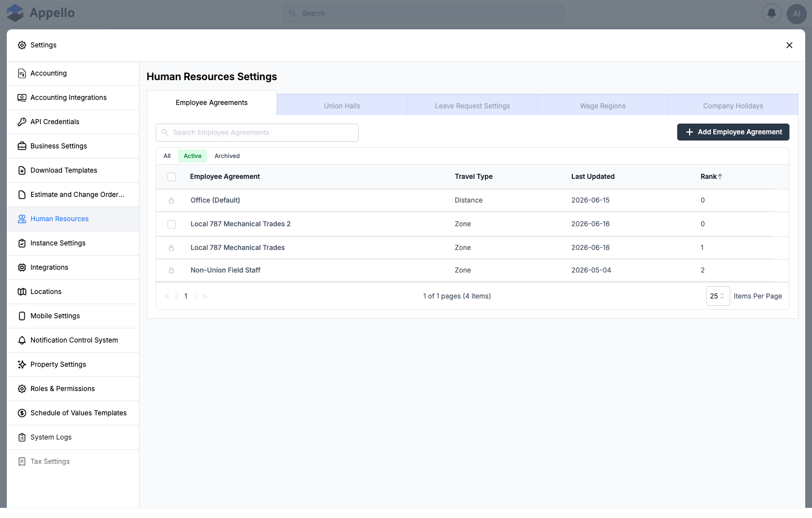Go to the Wage Regions tab
This screenshot has height=518, width=812.
coord(603,106)
